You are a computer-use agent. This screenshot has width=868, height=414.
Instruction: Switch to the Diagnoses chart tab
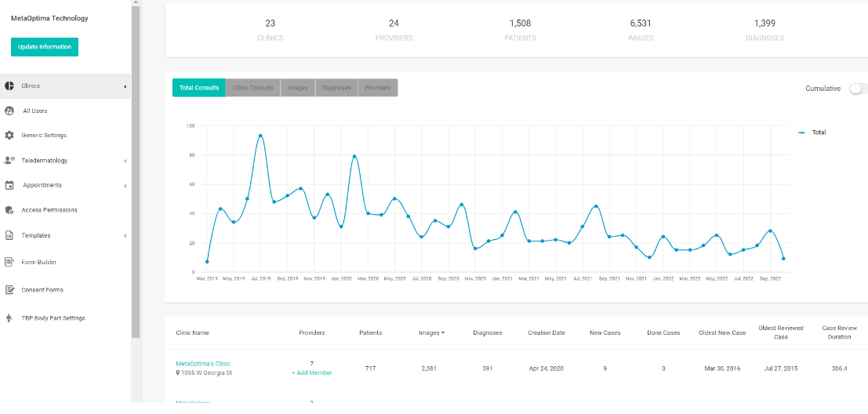[336, 88]
